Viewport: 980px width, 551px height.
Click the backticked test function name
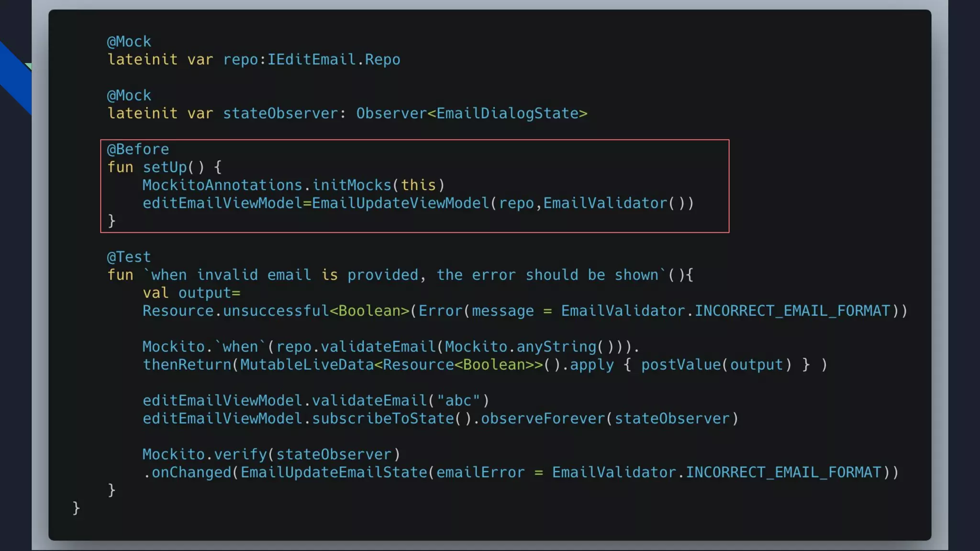405,275
